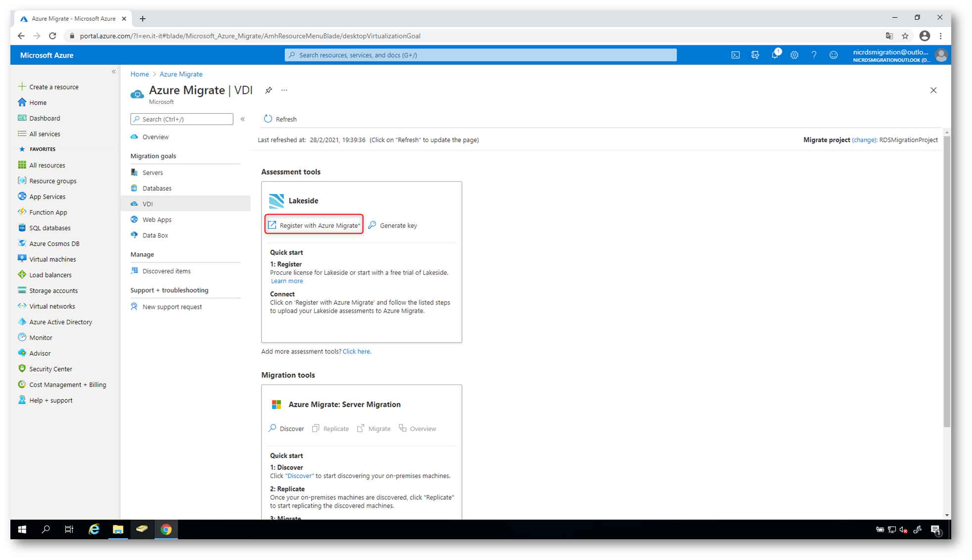Open All services in the sidebar
Screen dimensions: 972x560
[x=39, y=134]
